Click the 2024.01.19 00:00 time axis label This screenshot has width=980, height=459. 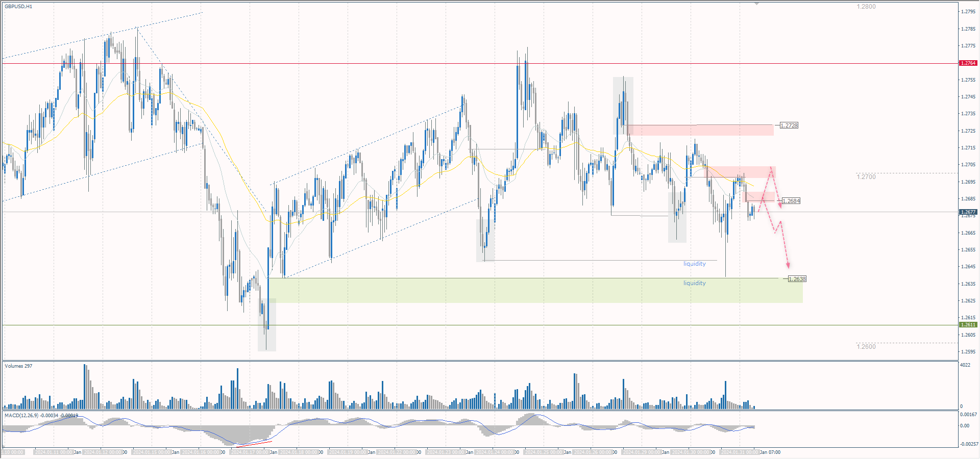point(348,452)
